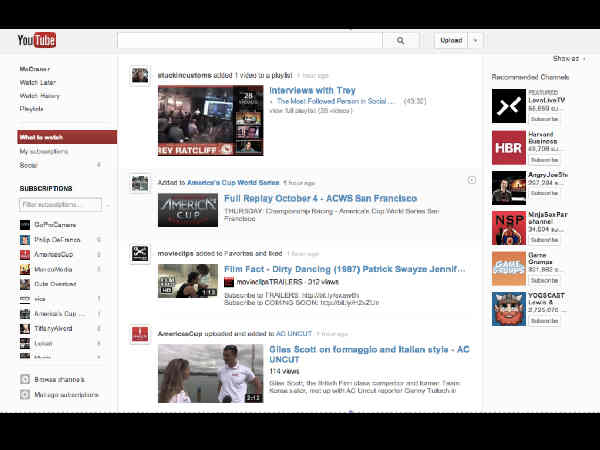Open the Interviews with Trey playlist thumbnail
The width and height of the screenshot is (600, 450).
[x=211, y=120]
